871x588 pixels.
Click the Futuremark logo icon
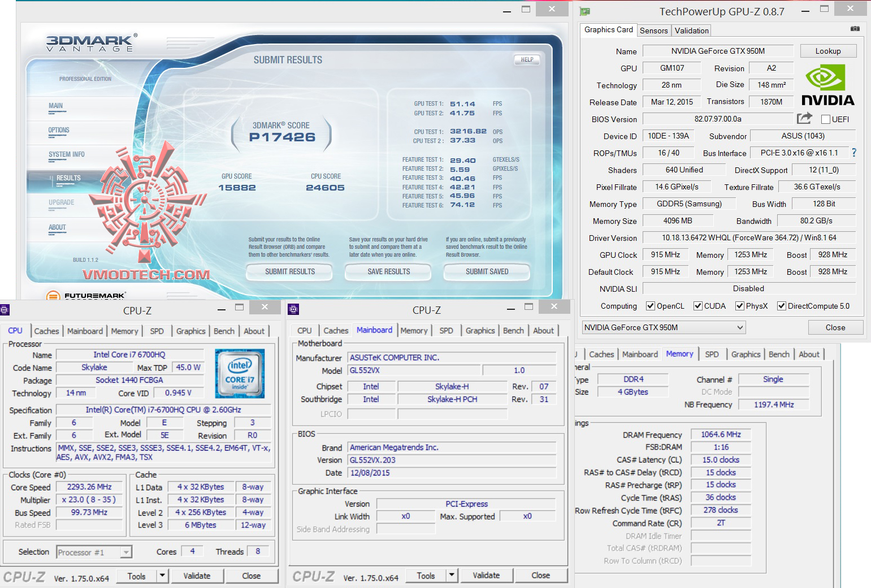point(53,296)
